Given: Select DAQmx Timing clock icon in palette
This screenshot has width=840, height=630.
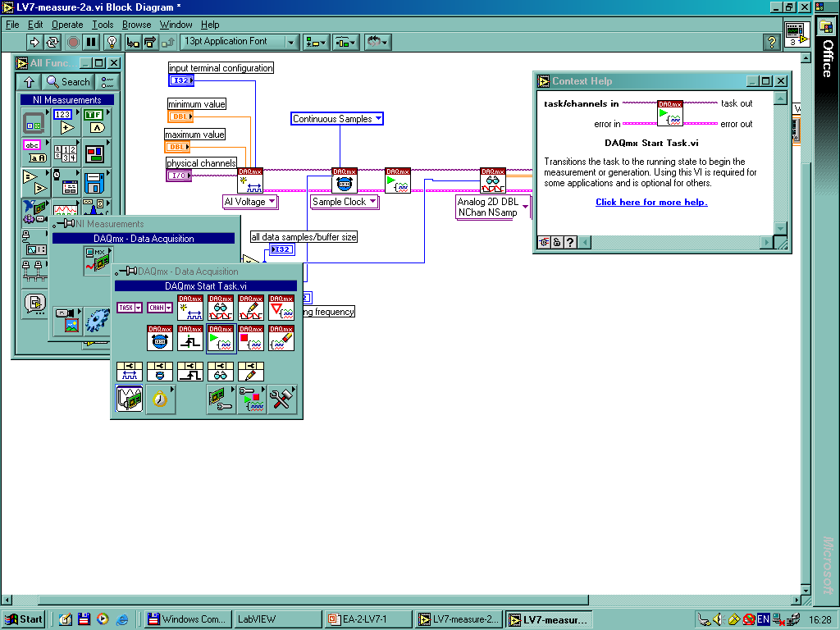Looking at the screenshot, I should (x=160, y=338).
